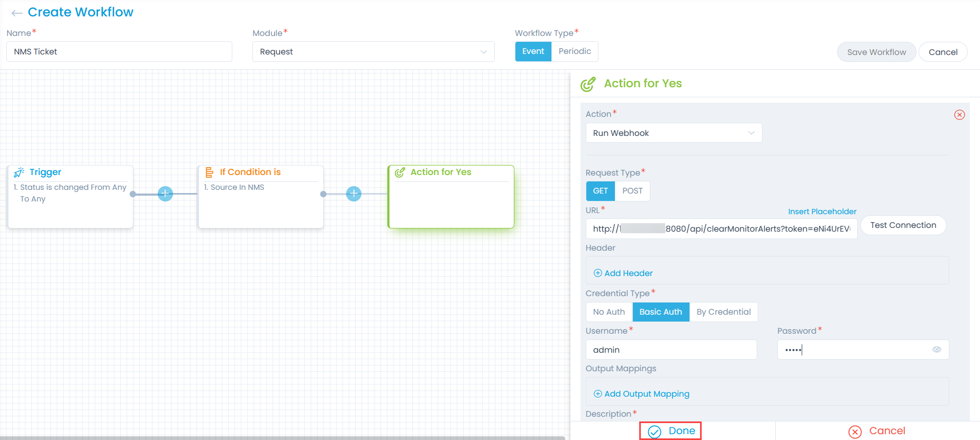Select the Trigger node card

[70, 197]
